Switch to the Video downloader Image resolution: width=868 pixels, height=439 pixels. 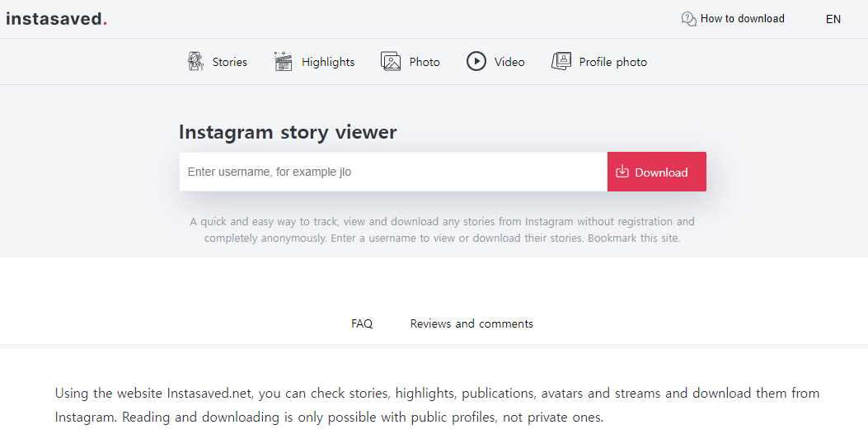click(x=509, y=62)
